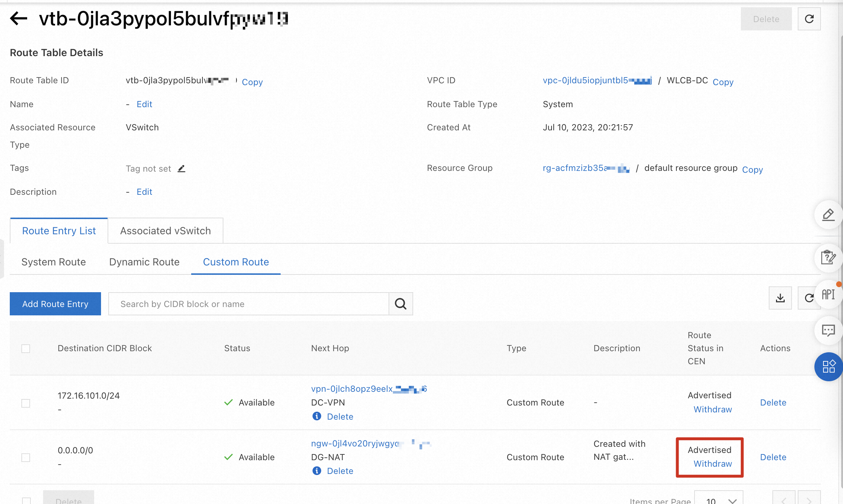
Task: Click the download route entries icon
Action: click(x=780, y=298)
